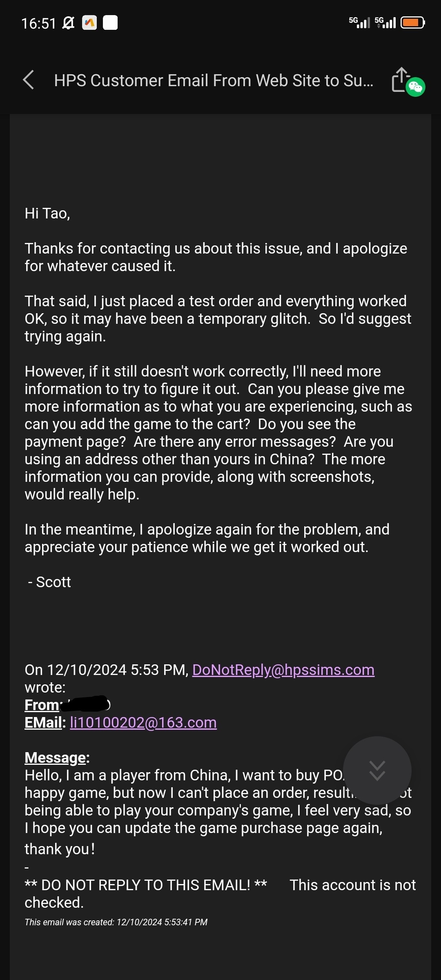Viewport: 441px width, 980px height.
Task: Tap the underlined "From" label
Action: [x=42, y=705]
